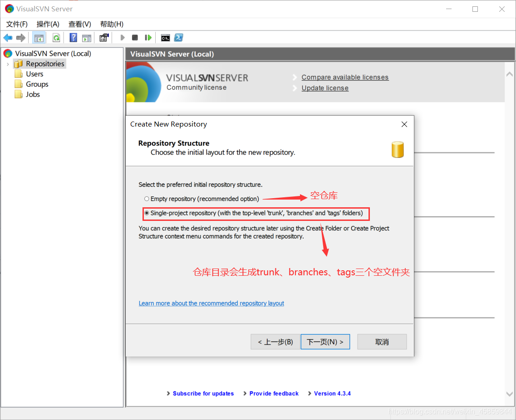The image size is (516, 420).
Task: Select Empty repository radio option
Action: 147,199
